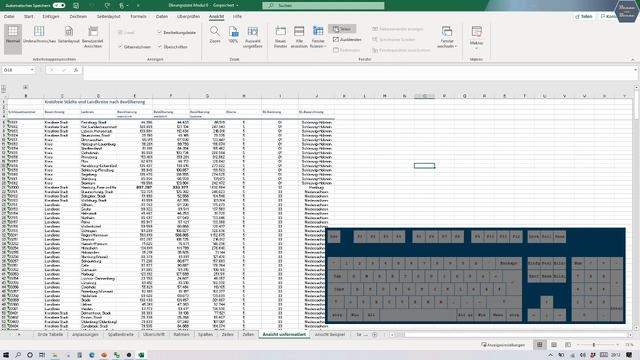Viewport: 640px width, 360px height.
Task: Select the Ansicht Beispiel sheet tab
Action: click(x=330, y=335)
